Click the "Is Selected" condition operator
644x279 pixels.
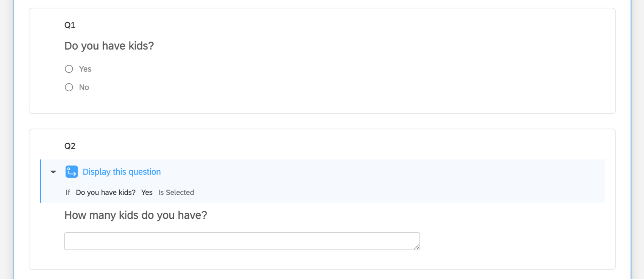pos(176,193)
